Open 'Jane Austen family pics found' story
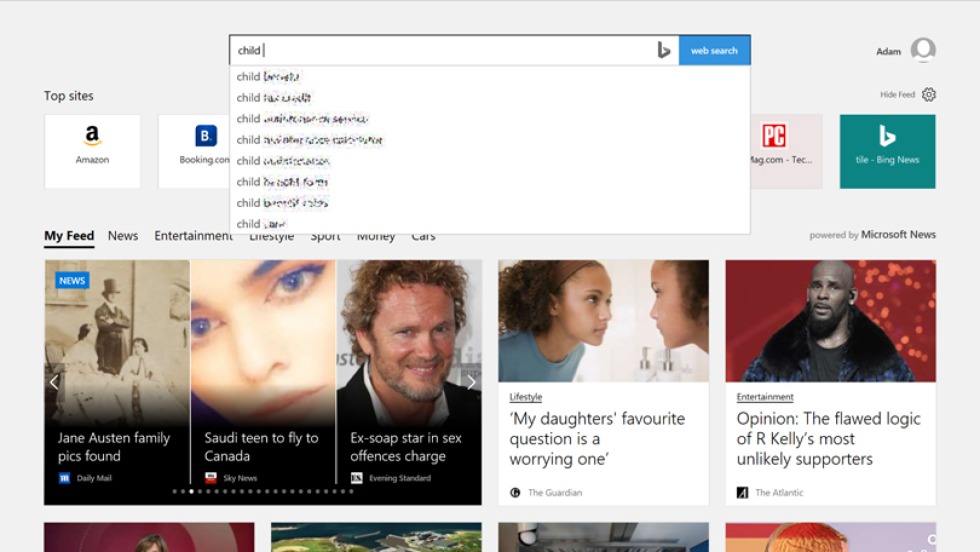980x552 pixels. (114, 447)
